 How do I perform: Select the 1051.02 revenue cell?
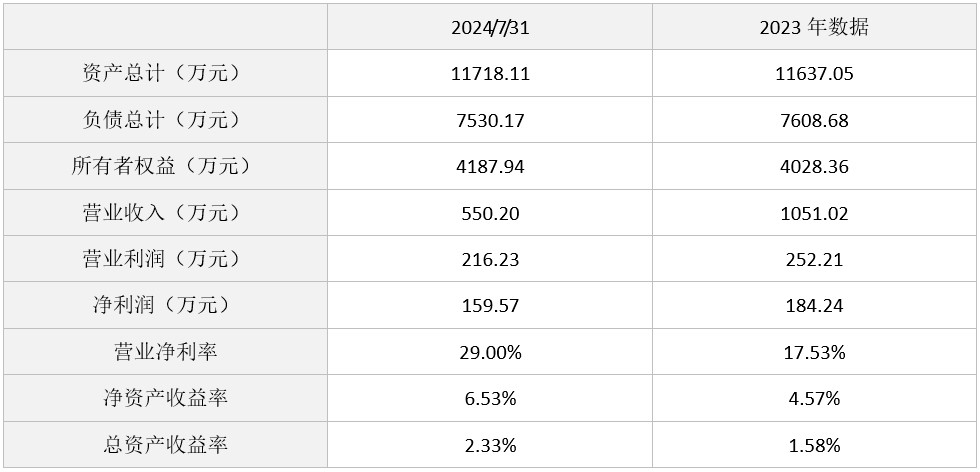tap(814, 213)
